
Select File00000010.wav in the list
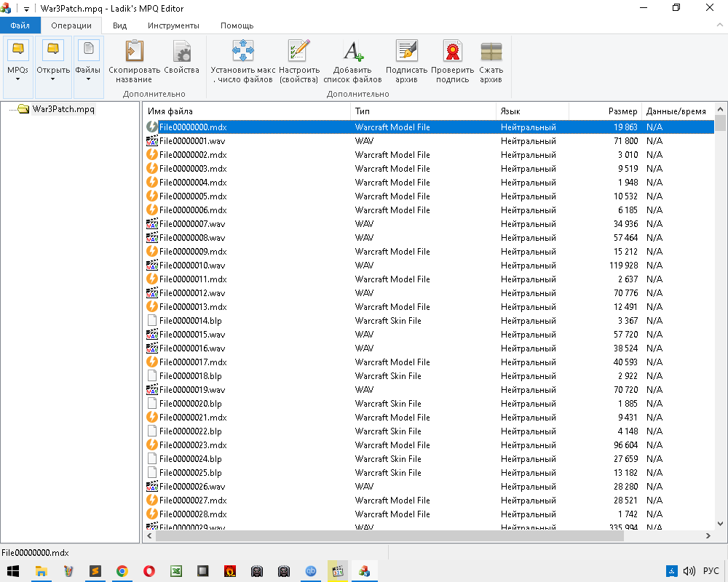pyautogui.click(x=192, y=266)
